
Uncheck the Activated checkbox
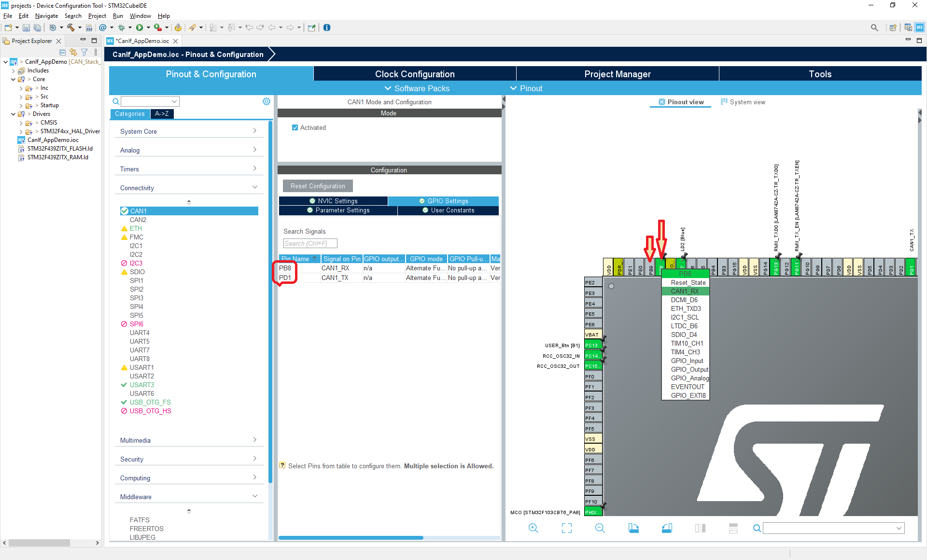click(295, 127)
